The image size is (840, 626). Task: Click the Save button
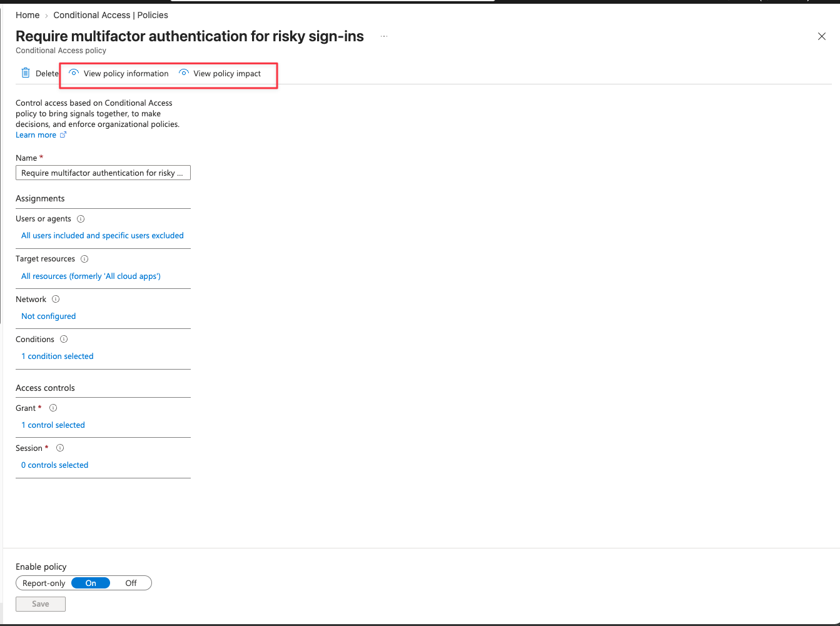pyautogui.click(x=41, y=603)
